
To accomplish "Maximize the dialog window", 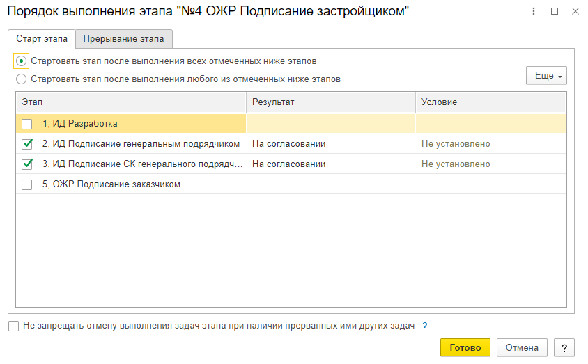I will [555, 11].
